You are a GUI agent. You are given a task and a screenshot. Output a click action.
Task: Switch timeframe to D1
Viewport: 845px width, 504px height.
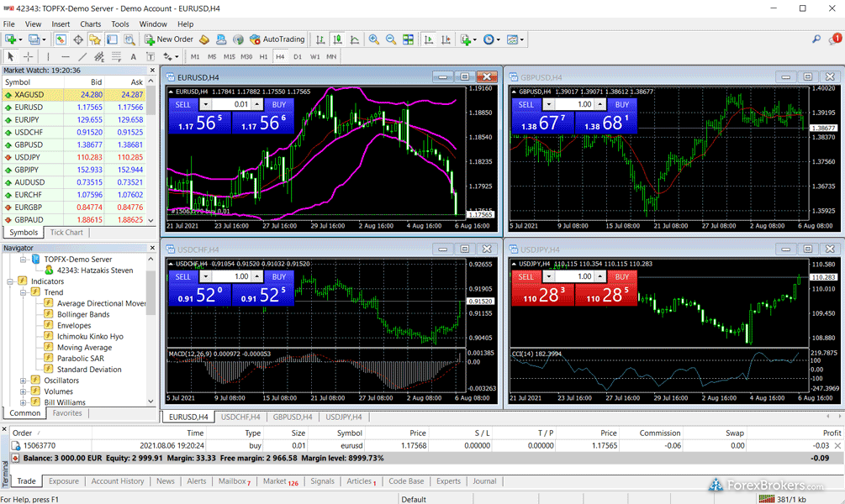tap(298, 56)
